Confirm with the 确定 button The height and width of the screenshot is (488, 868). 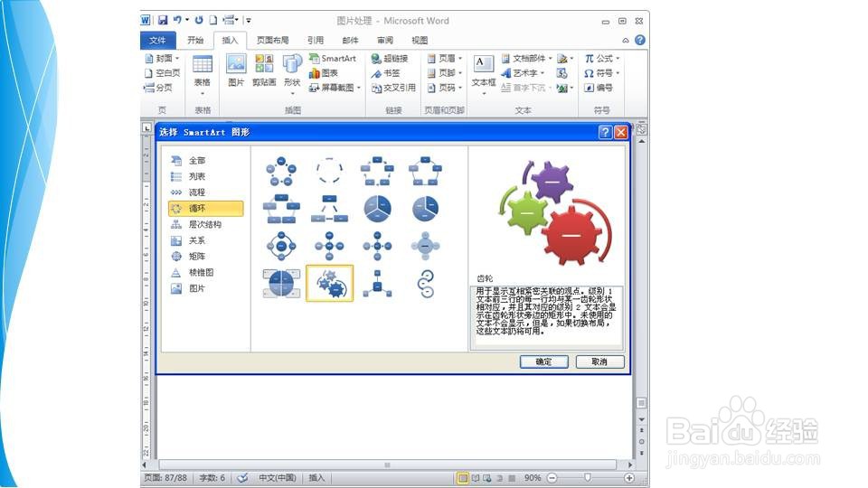[x=543, y=361]
